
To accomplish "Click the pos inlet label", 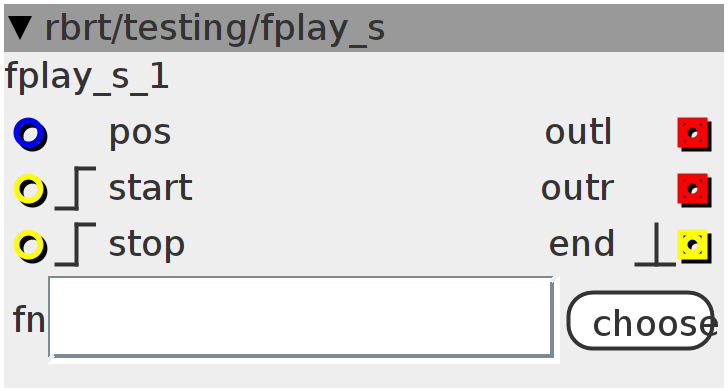I will click(140, 134).
